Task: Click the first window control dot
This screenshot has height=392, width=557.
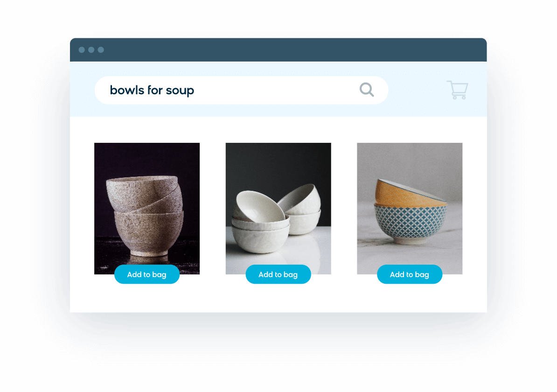Action: 82,50
